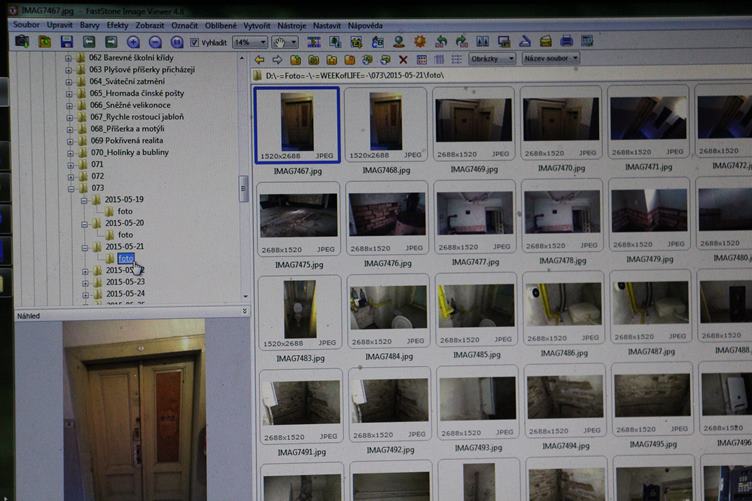752x501 pixels.
Task: Click the blue printer icon
Action: (566, 41)
